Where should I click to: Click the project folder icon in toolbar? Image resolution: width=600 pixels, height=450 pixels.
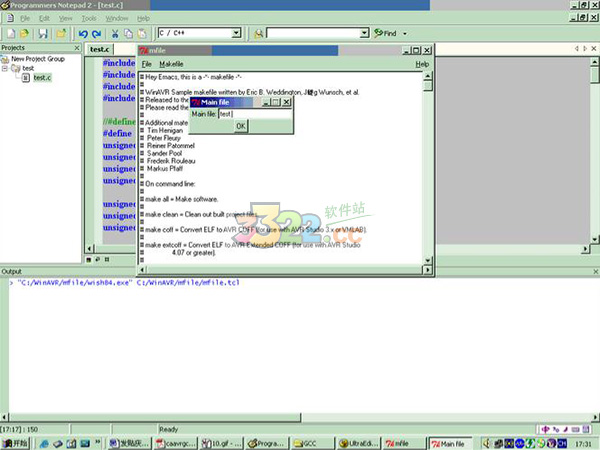[61, 34]
